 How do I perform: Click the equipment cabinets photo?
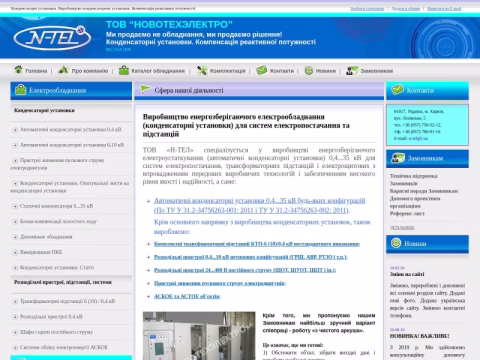[x=199, y=336]
